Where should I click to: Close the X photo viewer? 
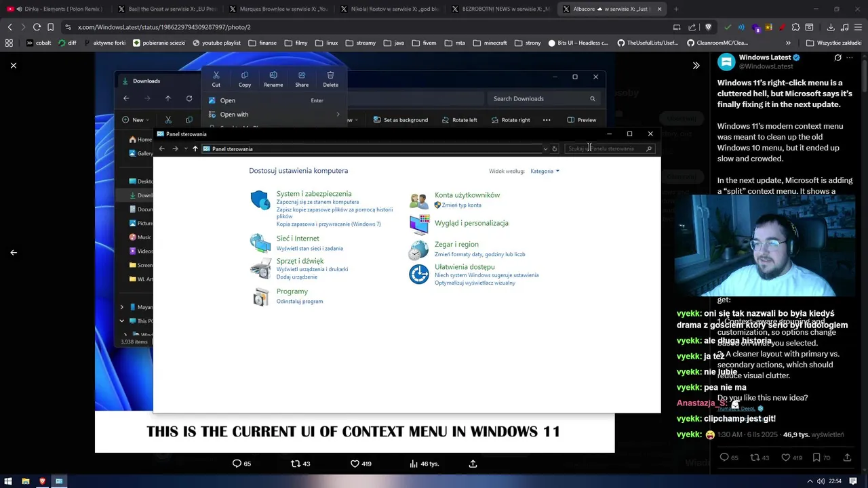point(14,65)
